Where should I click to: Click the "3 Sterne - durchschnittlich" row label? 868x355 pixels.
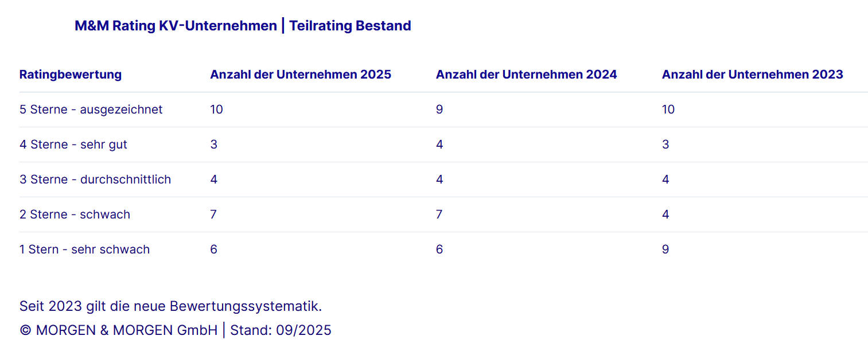95,180
